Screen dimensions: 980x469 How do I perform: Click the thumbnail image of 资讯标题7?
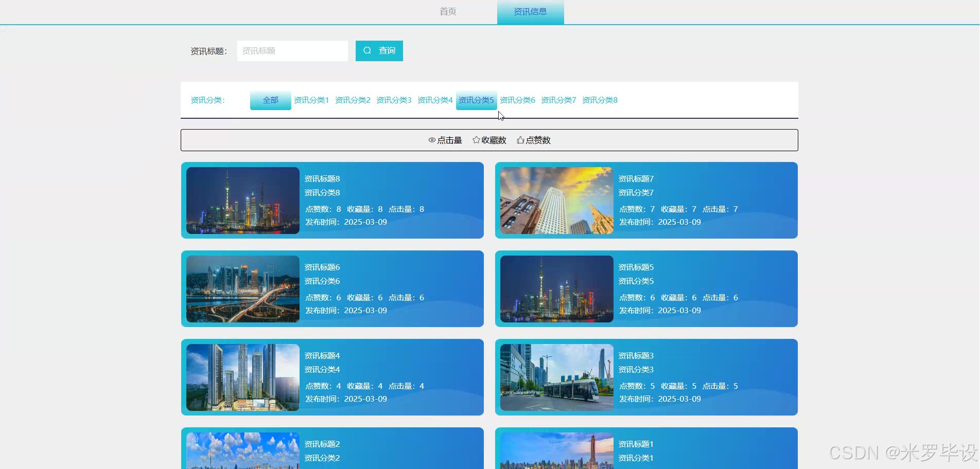555,200
